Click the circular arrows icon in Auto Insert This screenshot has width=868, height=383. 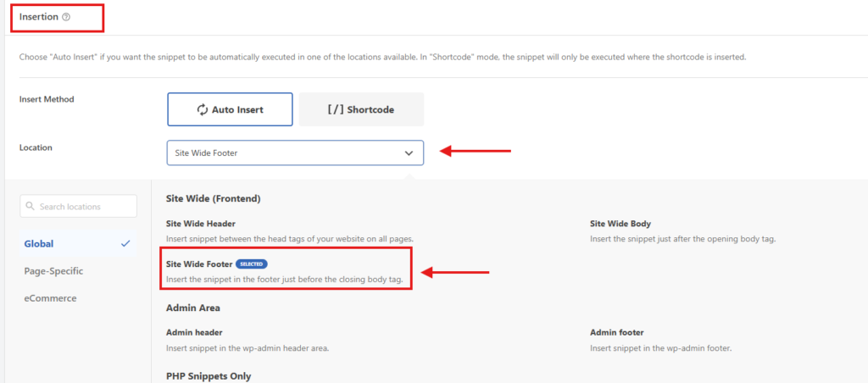pyautogui.click(x=203, y=109)
